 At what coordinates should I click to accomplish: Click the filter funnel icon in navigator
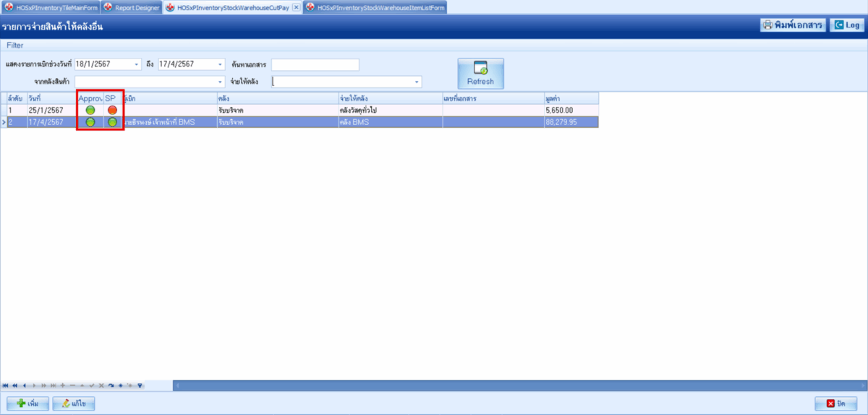point(140,385)
